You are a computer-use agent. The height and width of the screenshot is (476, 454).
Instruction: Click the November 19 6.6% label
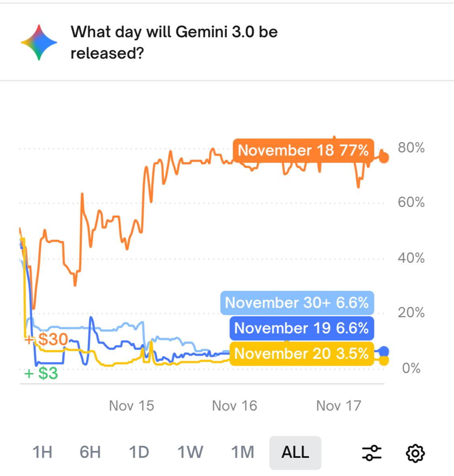(301, 328)
